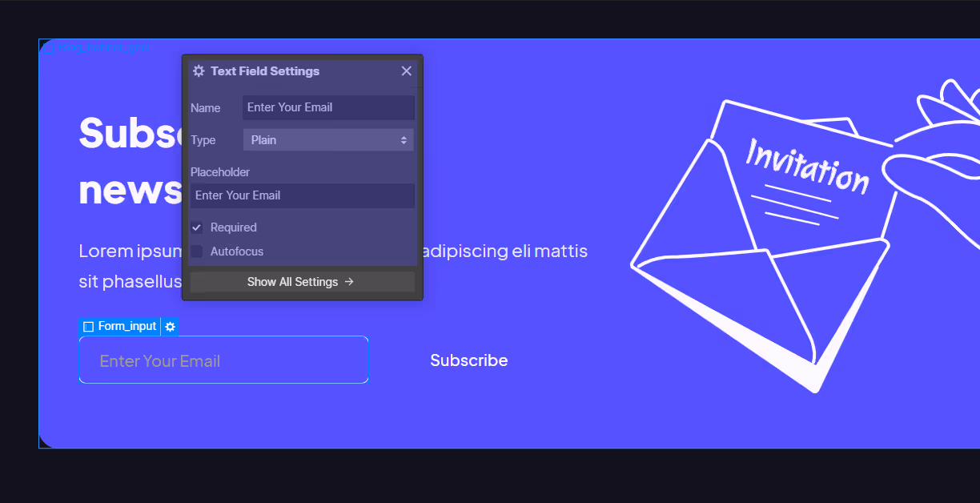Screen dimensions: 980x503
Task: Change field type from Plain via dropdown
Action: (x=328, y=139)
